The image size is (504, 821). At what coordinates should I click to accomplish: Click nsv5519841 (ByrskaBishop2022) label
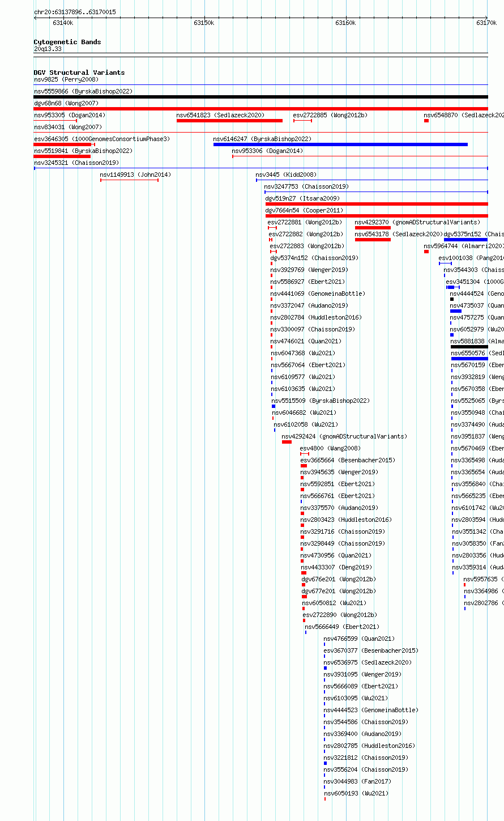(83, 151)
